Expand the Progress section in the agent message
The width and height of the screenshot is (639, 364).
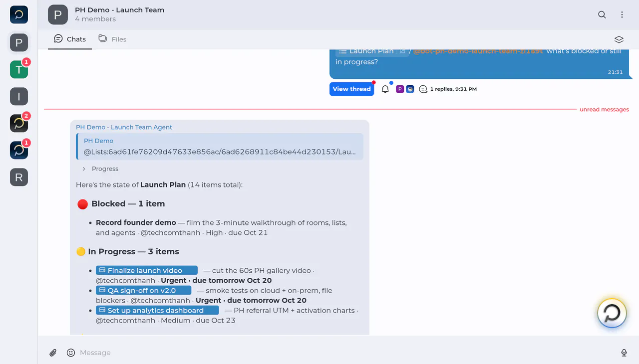click(x=100, y=169)
